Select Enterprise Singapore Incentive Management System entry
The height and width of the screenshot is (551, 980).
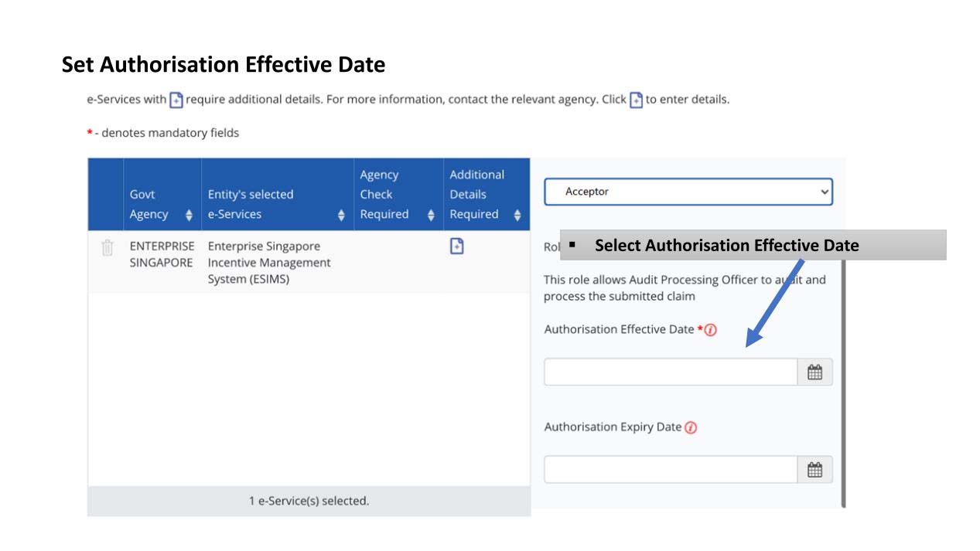[269, 263]
